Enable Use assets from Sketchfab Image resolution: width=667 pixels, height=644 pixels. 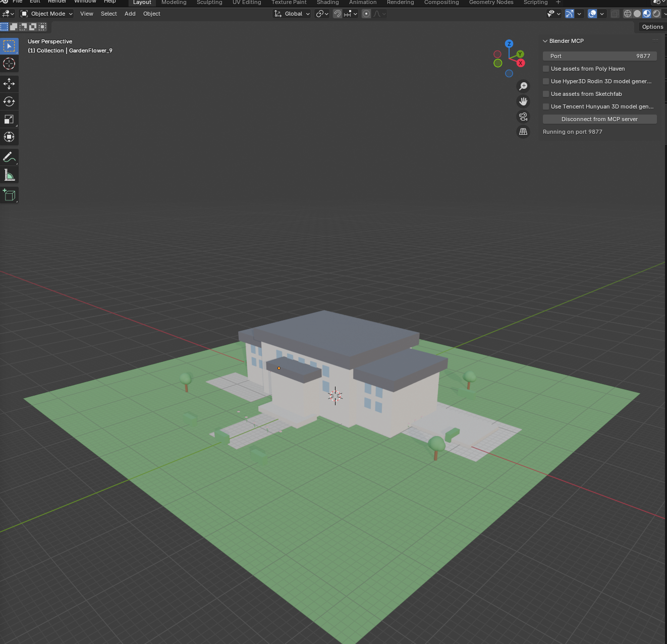click(x=546, y=94)
